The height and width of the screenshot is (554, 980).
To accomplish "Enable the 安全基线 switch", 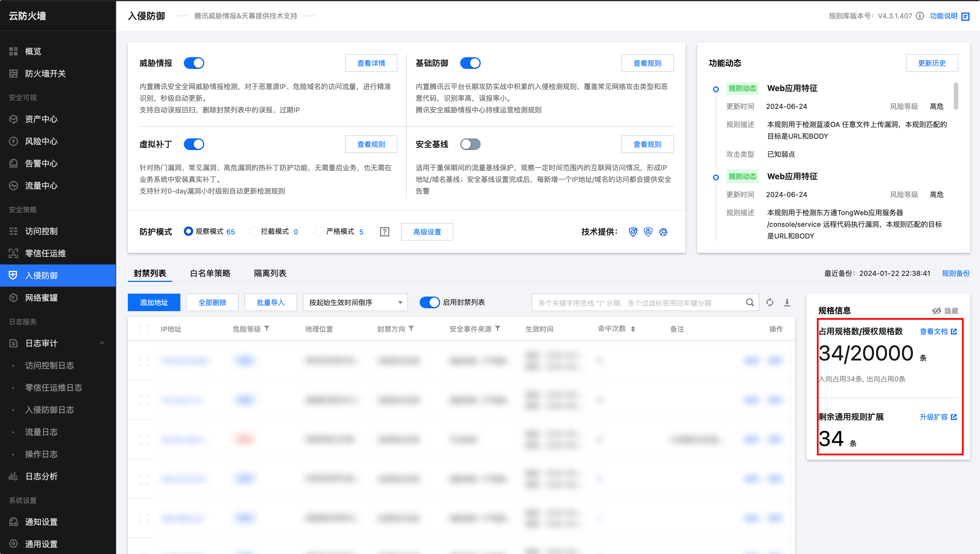I will point(470,144).
